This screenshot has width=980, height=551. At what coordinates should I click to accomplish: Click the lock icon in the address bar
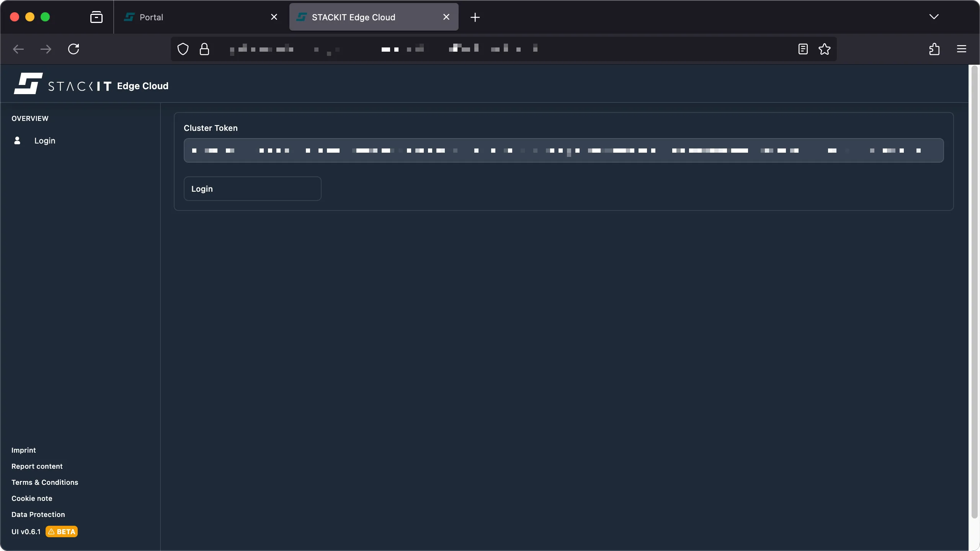click(x=204, y=49)
